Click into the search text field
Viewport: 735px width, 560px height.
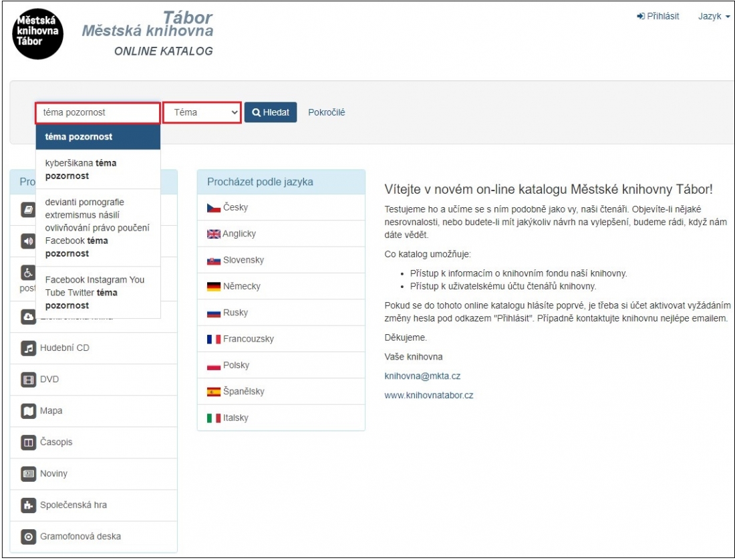point(98,113)
